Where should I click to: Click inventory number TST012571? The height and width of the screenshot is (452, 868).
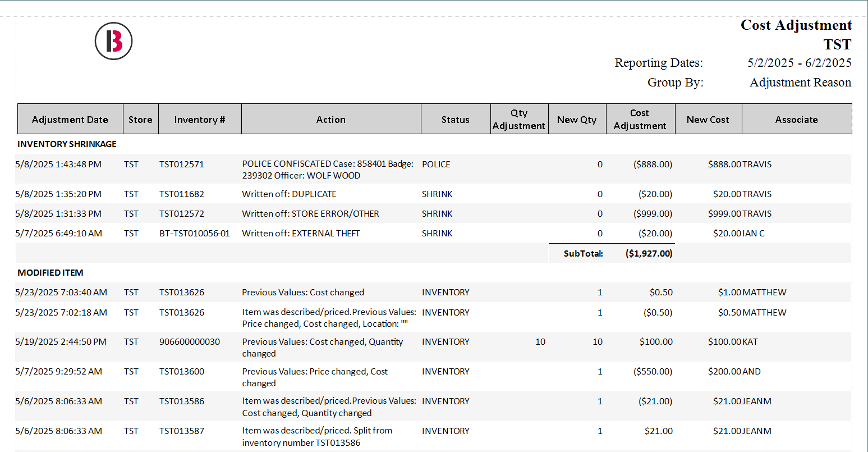pyautogui.click(x=182, y=164)
